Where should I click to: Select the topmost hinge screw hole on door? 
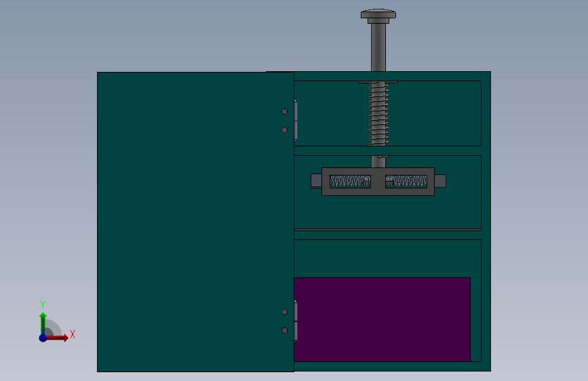285,111
